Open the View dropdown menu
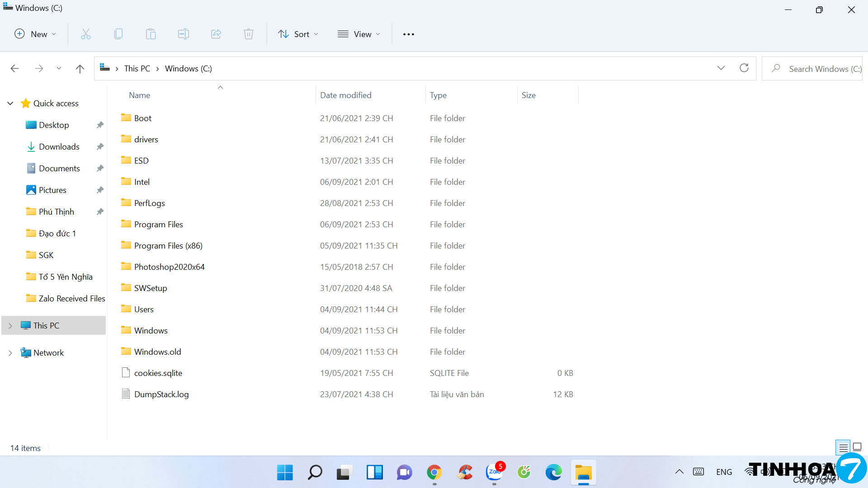This screenshot has height=488, width=868. point(359,34)
